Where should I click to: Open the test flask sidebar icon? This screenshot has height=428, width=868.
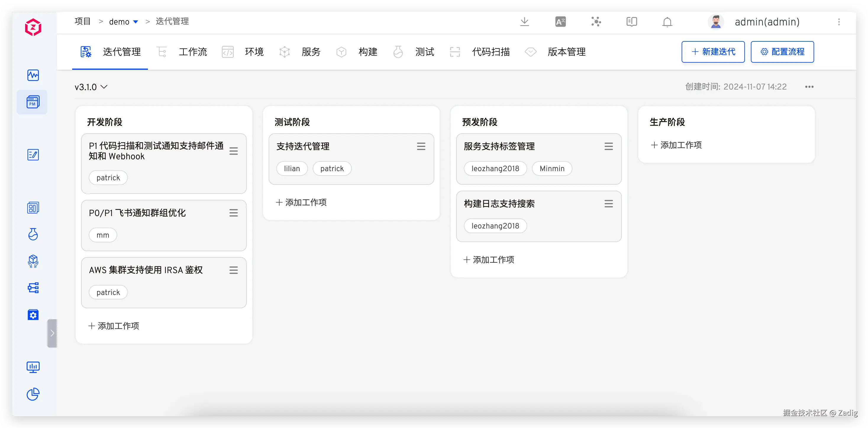pos(33,234)
